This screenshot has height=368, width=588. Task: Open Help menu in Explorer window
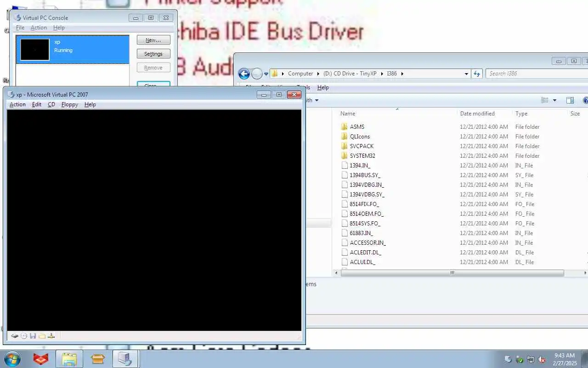point(323,87)
